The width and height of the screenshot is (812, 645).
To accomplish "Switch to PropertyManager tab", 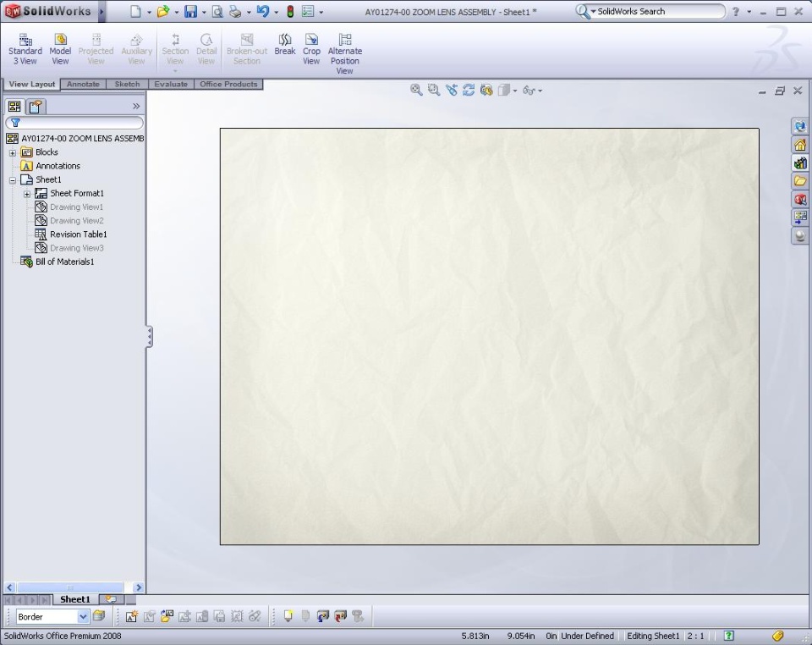I will [36, 106].
